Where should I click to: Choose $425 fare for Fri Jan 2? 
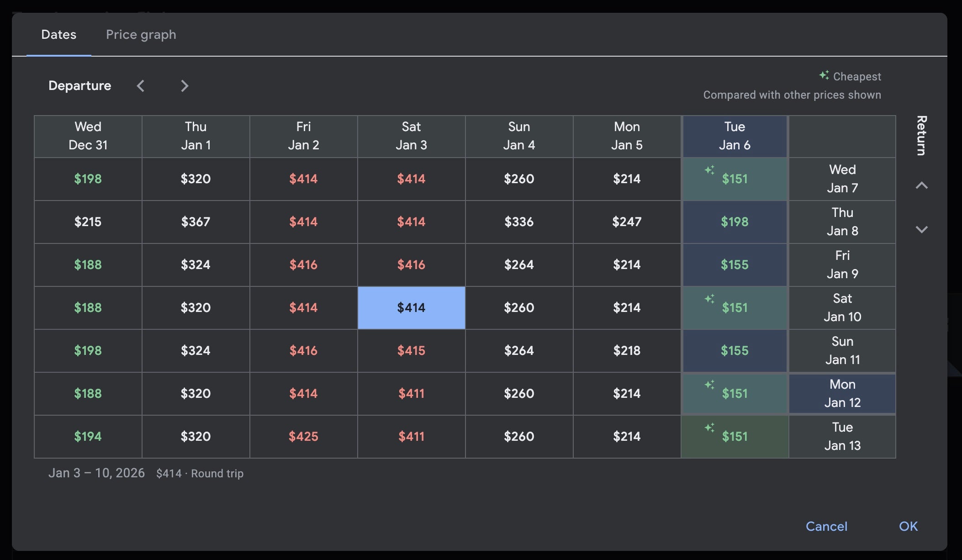tap(303, 436)
